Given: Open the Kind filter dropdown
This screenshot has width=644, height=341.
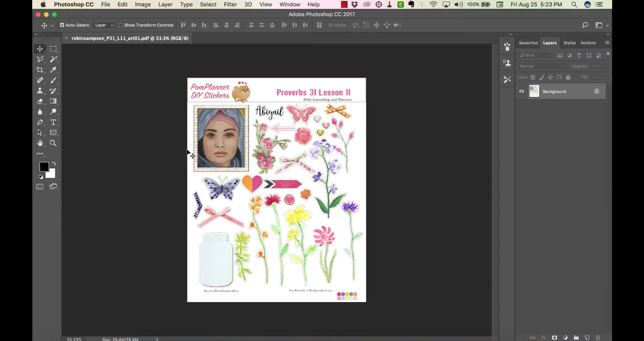Looking at the screenshot, I should (535, 55).
